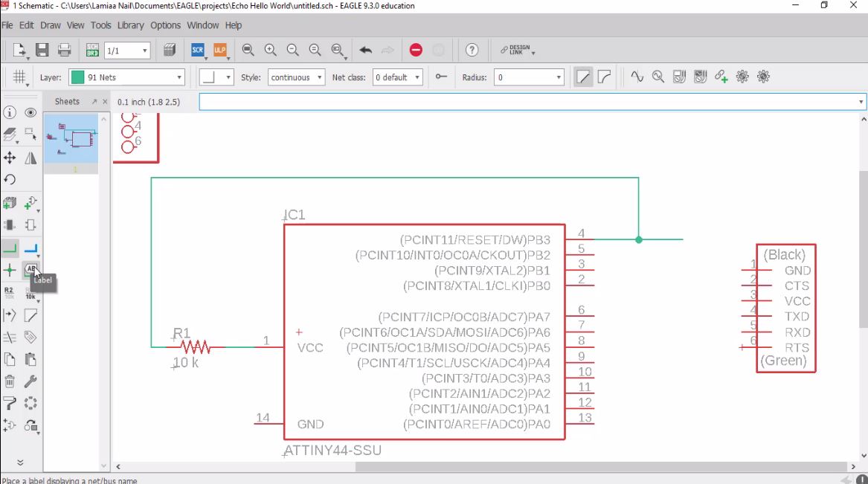
Task: Click the ATTINY44-SSU part label
Action: click(332, 451)
